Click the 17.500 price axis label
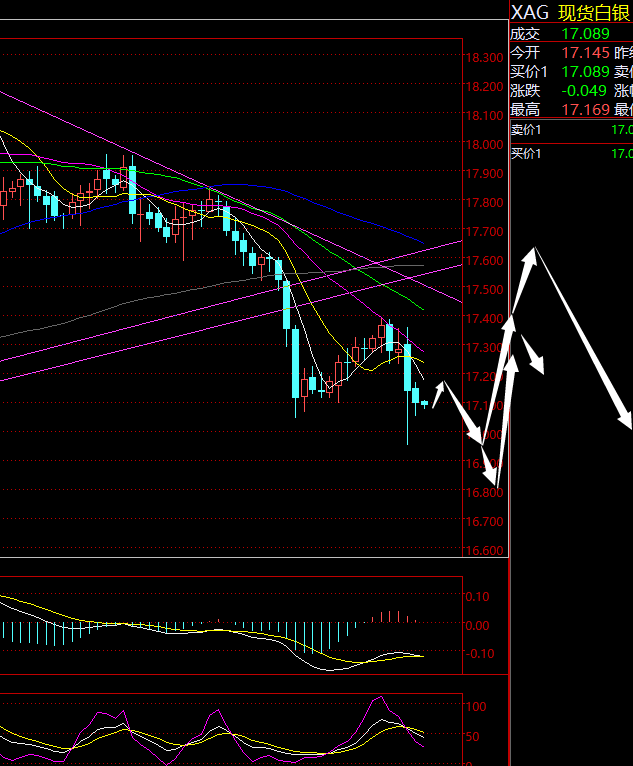This screenshot has width=633, height=766. 484,289
